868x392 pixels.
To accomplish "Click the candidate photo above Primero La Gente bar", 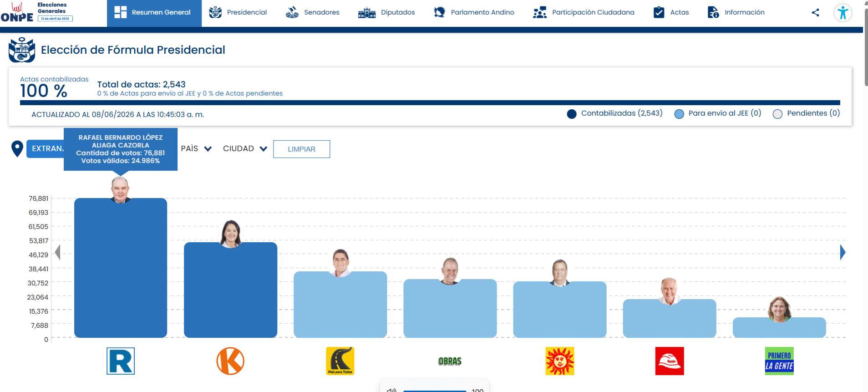I will 779,309.
